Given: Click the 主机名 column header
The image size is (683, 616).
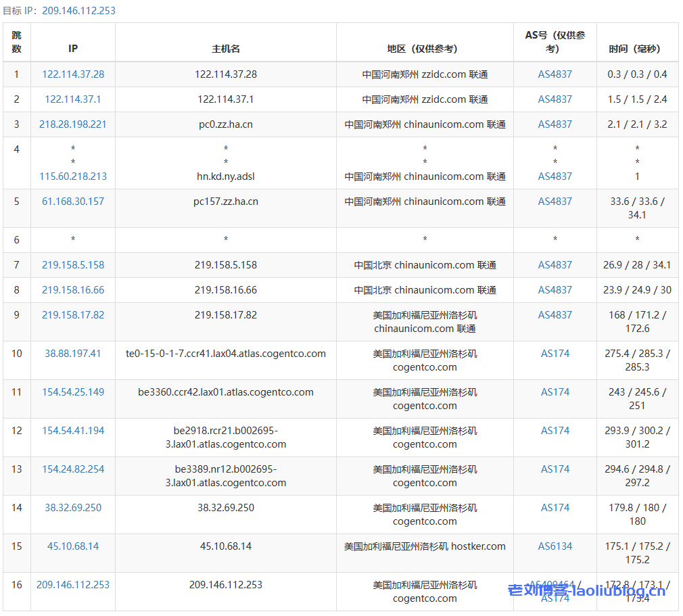Looking at the screenshot, I should click(226, 49).
